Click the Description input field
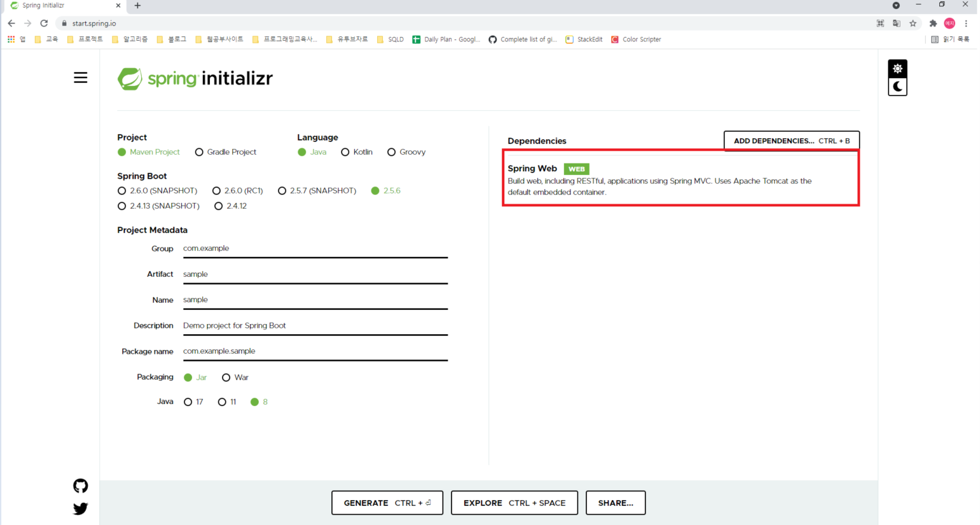This screenshot has height=525, width=980. [315, 326]
